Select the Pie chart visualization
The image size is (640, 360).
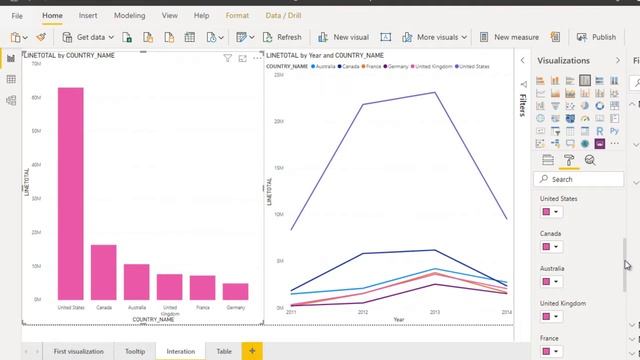tap(585, 106)
